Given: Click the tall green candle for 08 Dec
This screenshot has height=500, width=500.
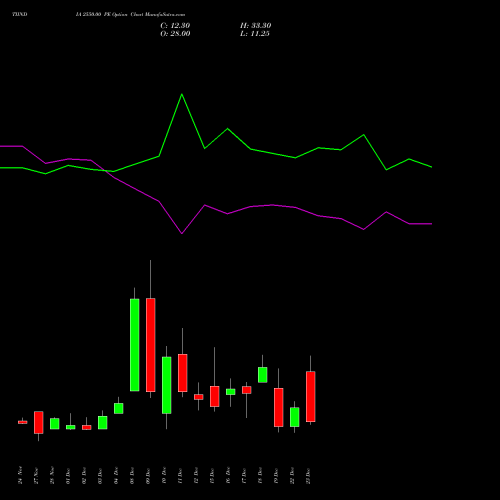Looking at the screenshot, I should coord(135,345).
